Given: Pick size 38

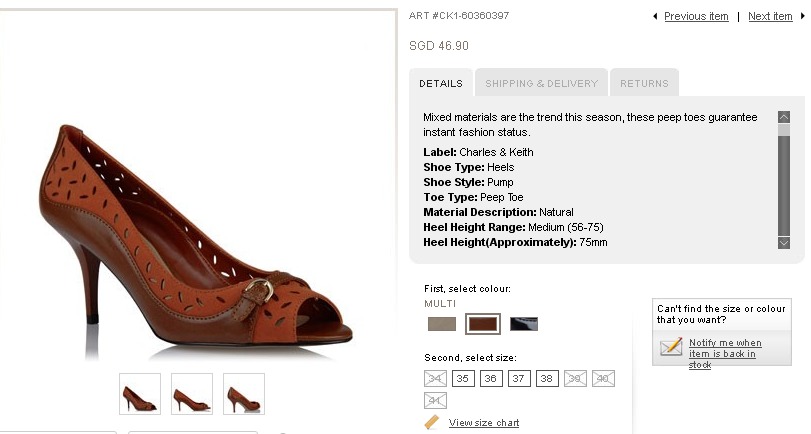Looking at the screenshot, I should [x=547, y=378].
